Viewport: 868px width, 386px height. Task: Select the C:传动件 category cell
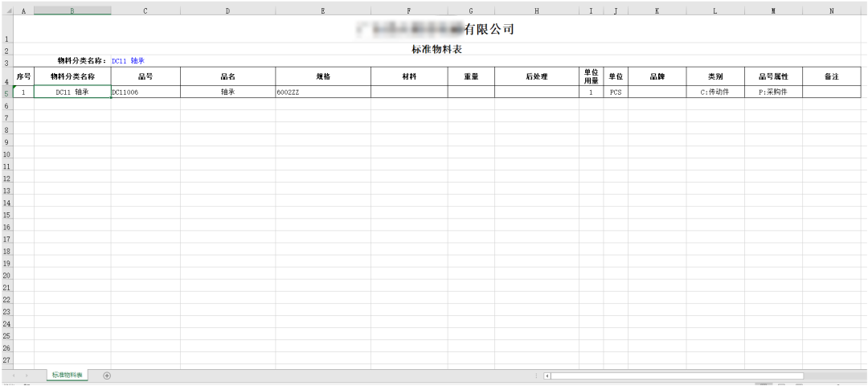(x=714, y=93)
